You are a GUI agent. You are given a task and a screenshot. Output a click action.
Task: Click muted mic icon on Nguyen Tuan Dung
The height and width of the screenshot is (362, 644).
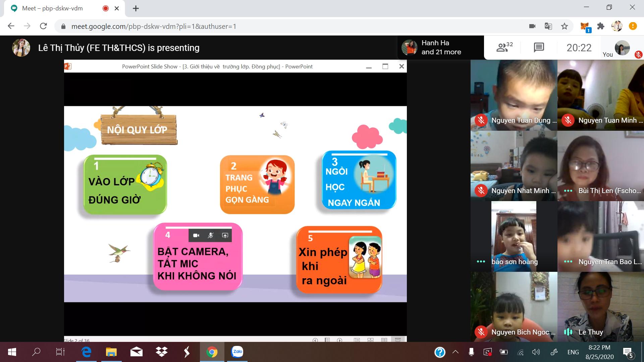pyautogui.click(x=481, y=120)
